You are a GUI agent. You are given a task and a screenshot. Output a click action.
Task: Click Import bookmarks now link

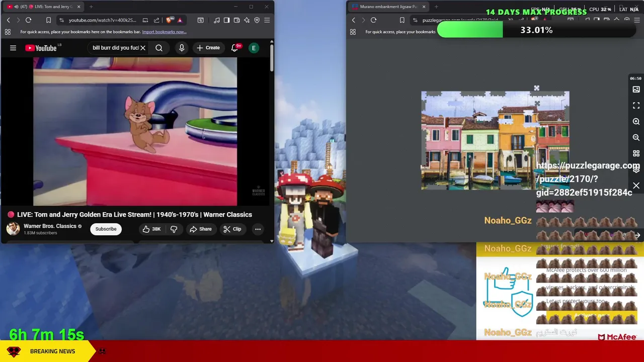pyautogui.click(x=164, y=32)
